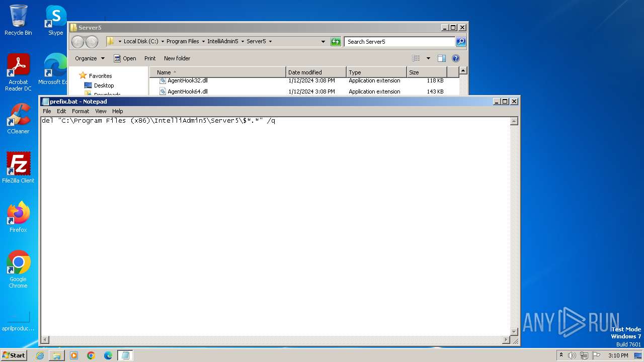Expand the Local Disk (C:) breadcrumb arrow
644x362 pixels.
(163, 42)
